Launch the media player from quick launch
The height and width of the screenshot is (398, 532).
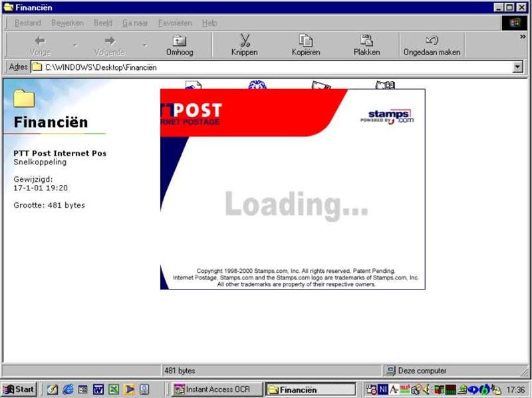click(x=129, y=389)
